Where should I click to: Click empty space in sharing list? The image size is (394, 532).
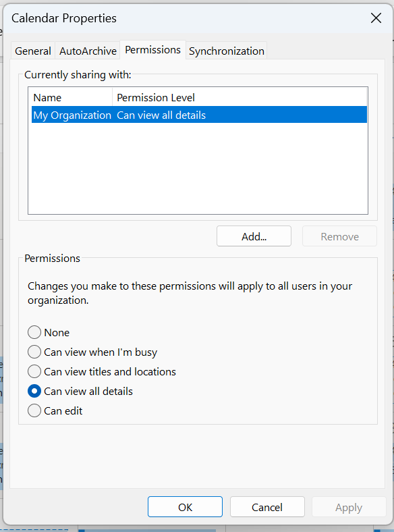(x=198, y=168)
